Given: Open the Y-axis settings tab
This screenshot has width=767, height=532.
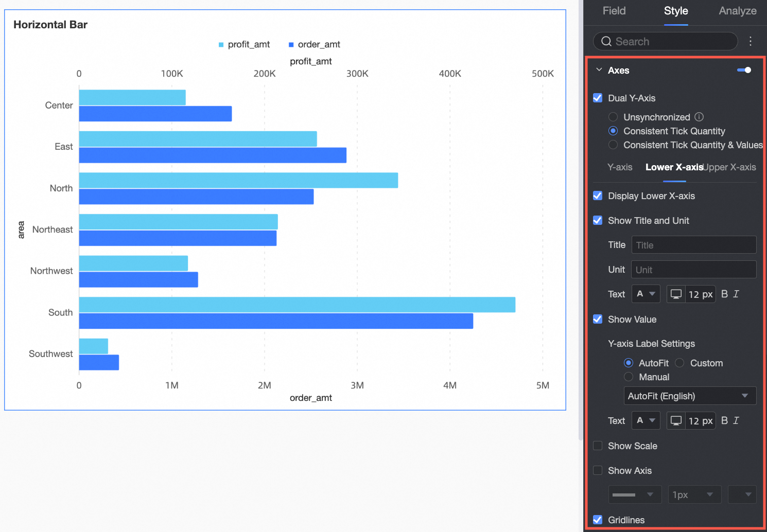Looking at the screenshot, I should (620, 167).
